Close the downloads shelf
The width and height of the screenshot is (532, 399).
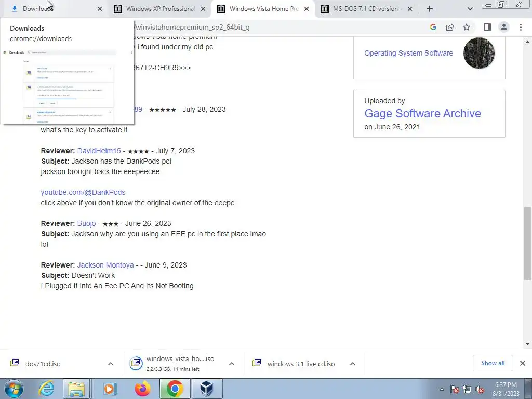pyautogui.click(x=523, y=363)
